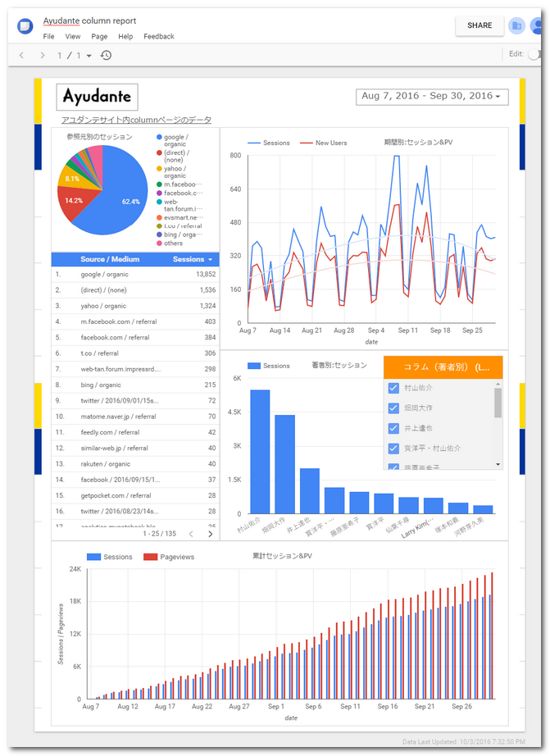
Task: Click the others legend entry
Action: tap(170, 244)
